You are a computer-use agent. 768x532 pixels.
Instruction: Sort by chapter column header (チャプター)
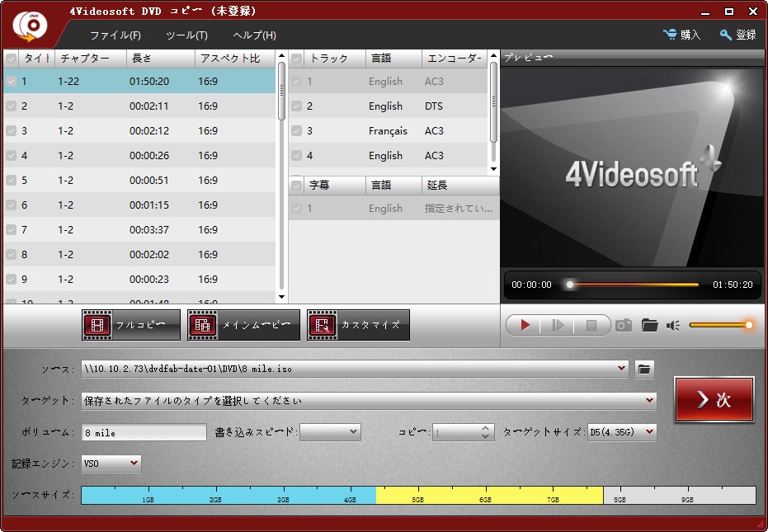point(91,59)
